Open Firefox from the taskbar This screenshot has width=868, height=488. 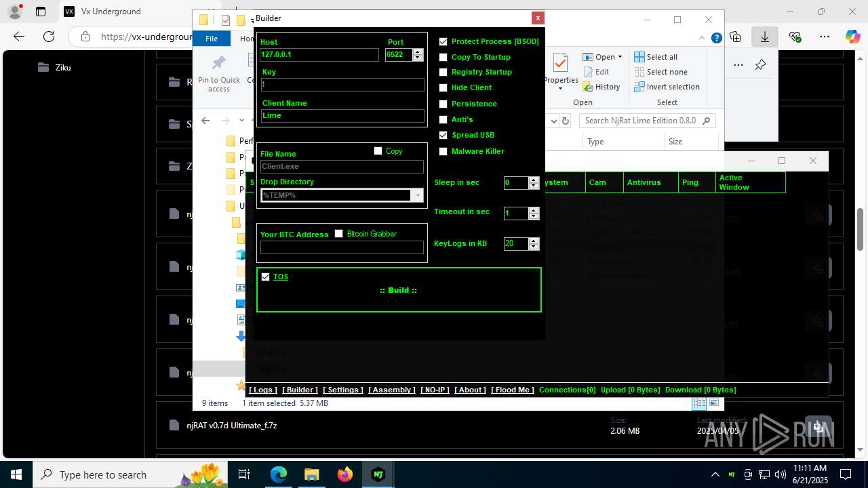345,474
